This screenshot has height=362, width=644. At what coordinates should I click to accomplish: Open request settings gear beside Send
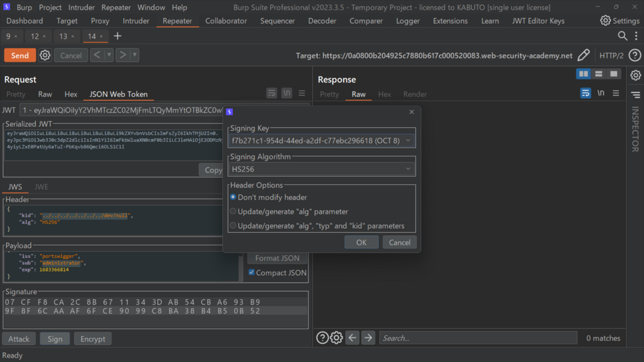(x=45, y=55)
